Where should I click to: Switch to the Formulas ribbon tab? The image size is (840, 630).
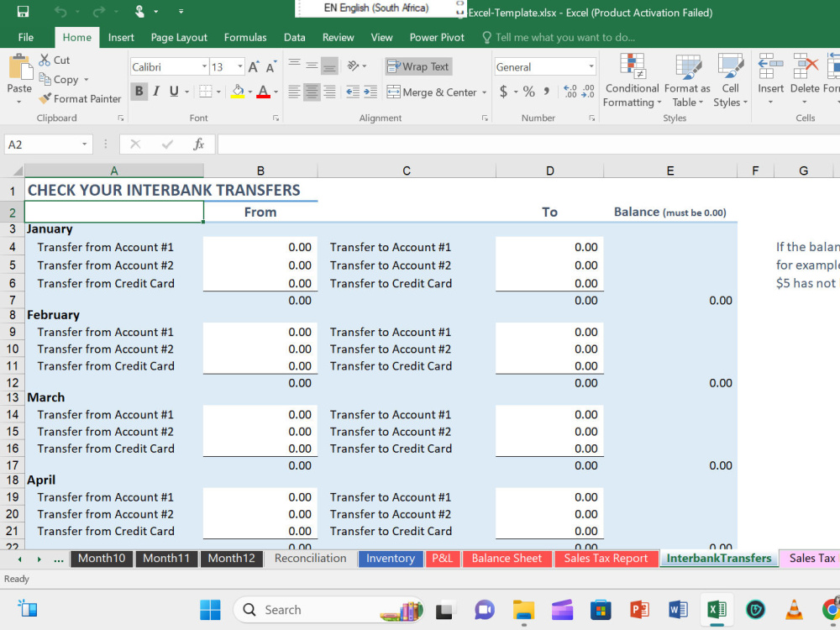click(x=245, y=37)
